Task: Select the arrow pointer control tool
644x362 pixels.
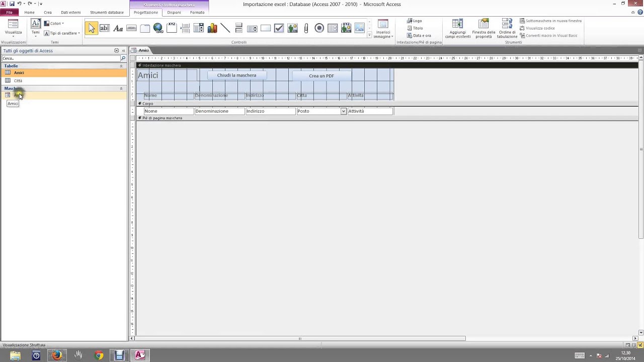Action: 91,28
